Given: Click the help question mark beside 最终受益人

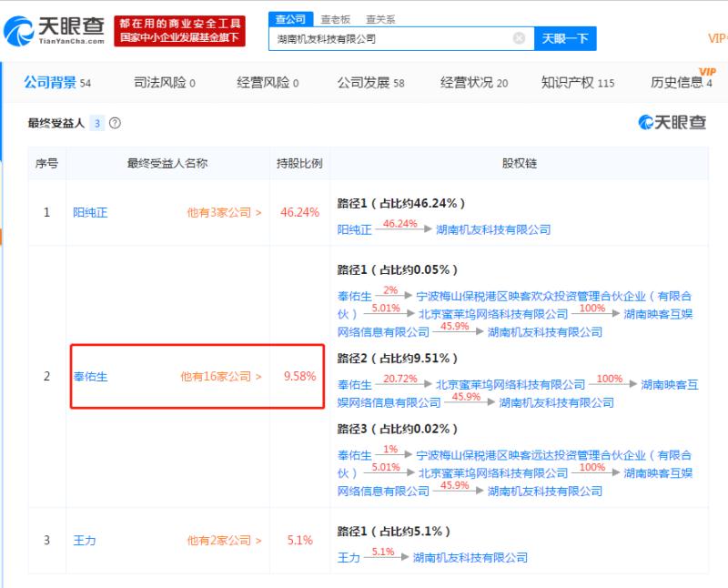Looking at the screenshot, I should pyautogui.click(x=115, y=123).
